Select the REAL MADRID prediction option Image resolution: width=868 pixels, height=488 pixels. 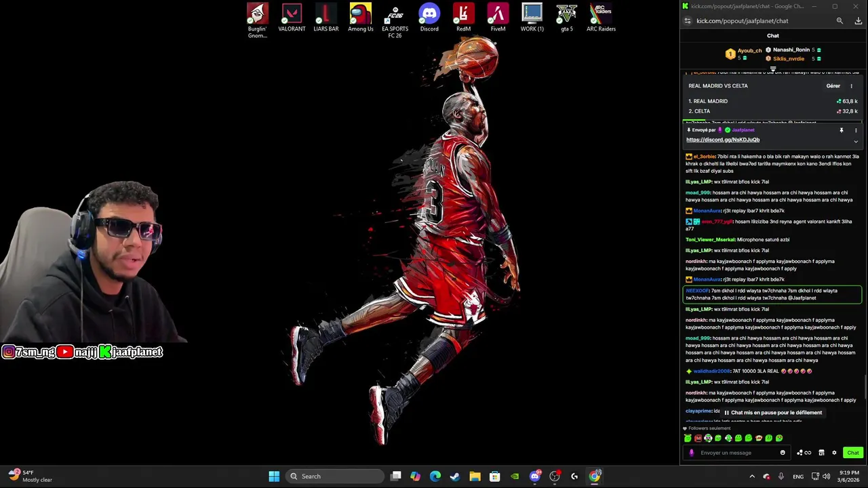773,101
